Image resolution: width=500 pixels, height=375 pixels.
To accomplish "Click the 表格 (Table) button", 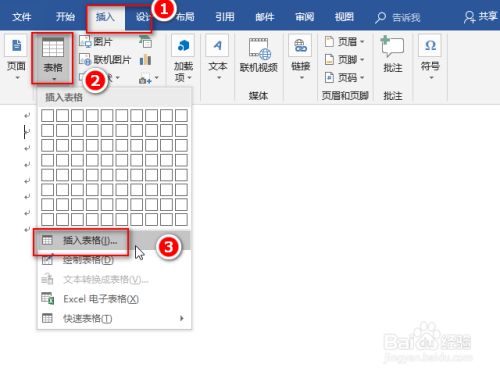I will pos(53,59).
